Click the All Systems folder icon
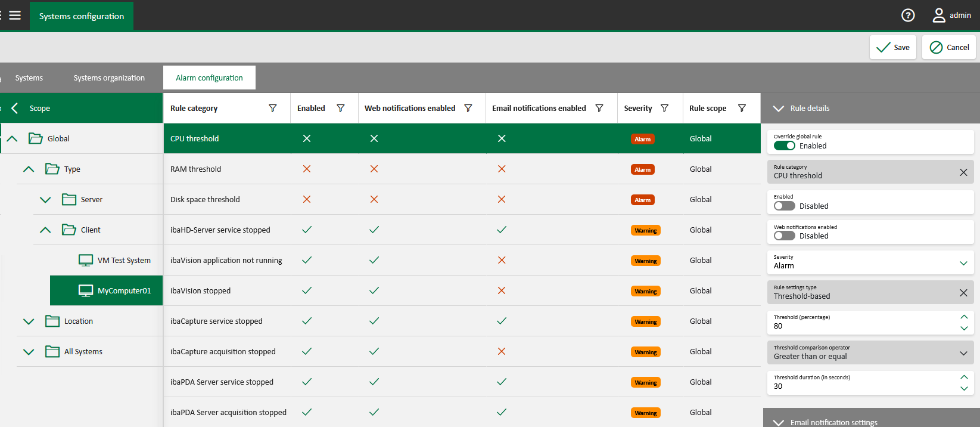Viewport: 980px width, 427px height. pyautogui.click(x=52, y=351)
